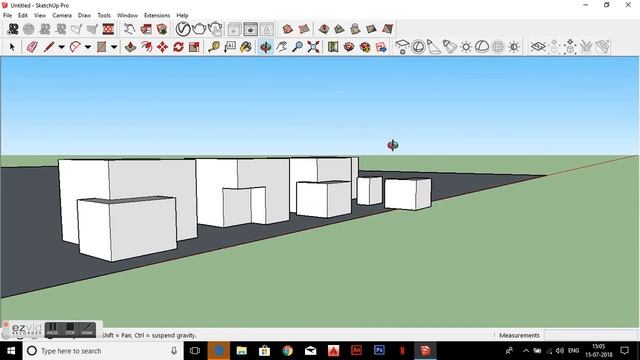Open the Camera menu
Viewport: 640px width, 360px height.
click(62, 15)
